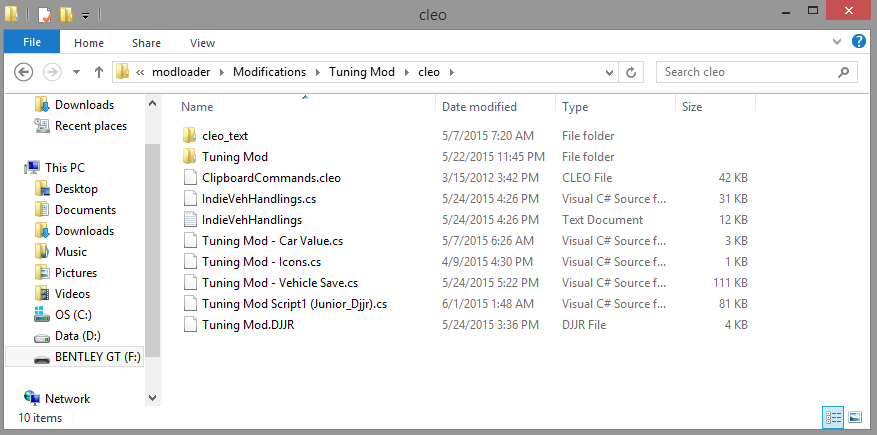Expand the ribbon using the chevron
The width and height of the screenshot is (877, 435).
coord(839,43)
